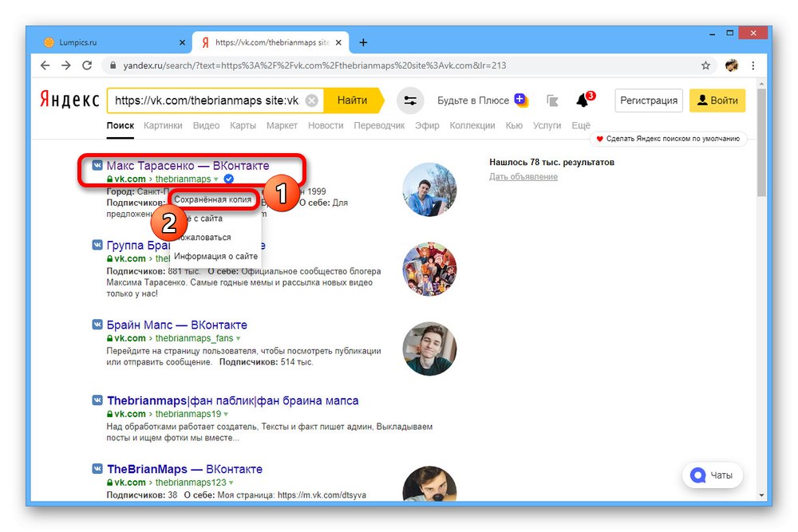
Task: Go forward in browser history
Action: coord(66,65)
